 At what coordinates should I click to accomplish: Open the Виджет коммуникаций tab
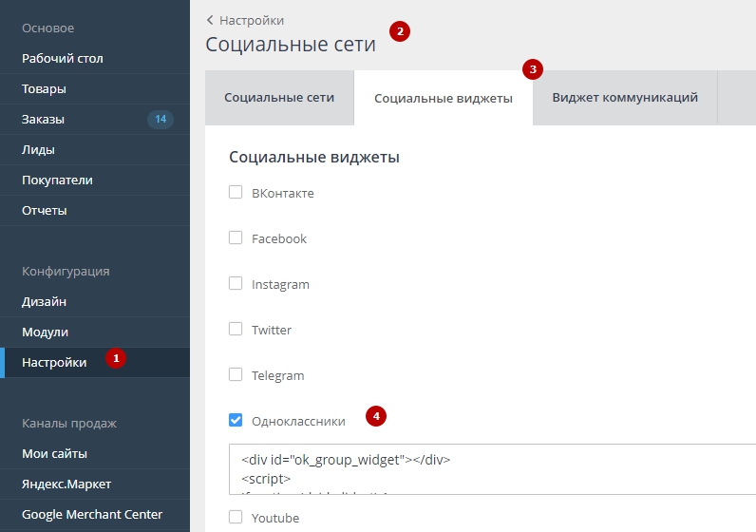[624, 98]
